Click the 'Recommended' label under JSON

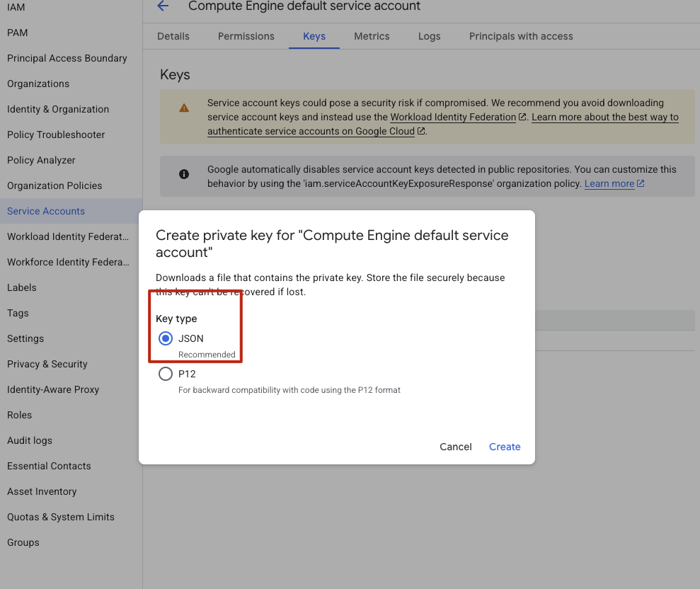[207, 354]
